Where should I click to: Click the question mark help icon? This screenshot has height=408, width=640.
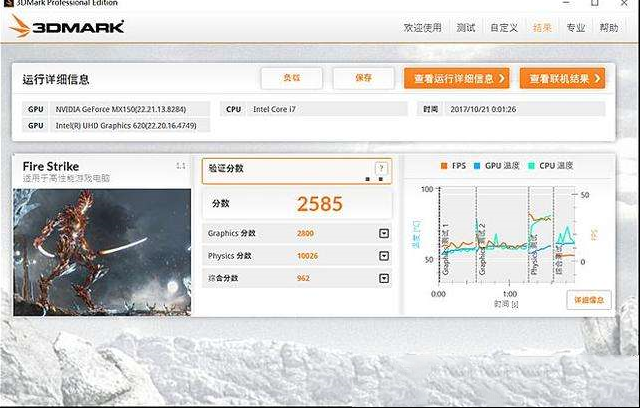[x=381, y=168]
